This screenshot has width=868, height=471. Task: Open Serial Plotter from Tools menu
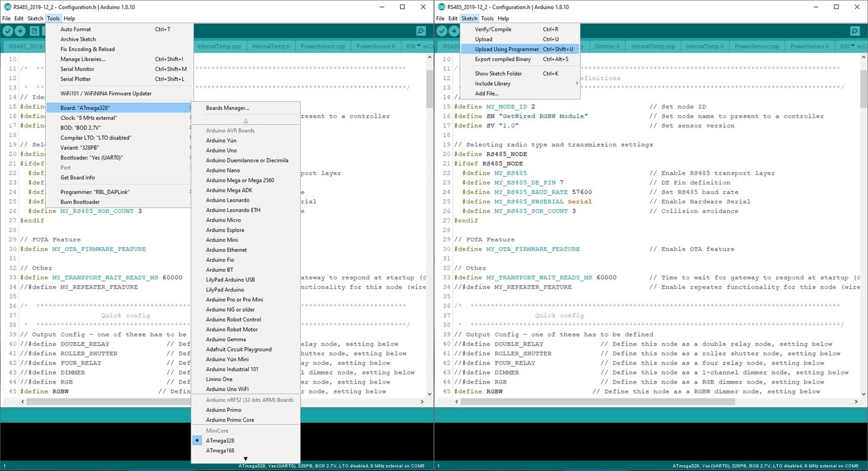[x=119, y=79]
